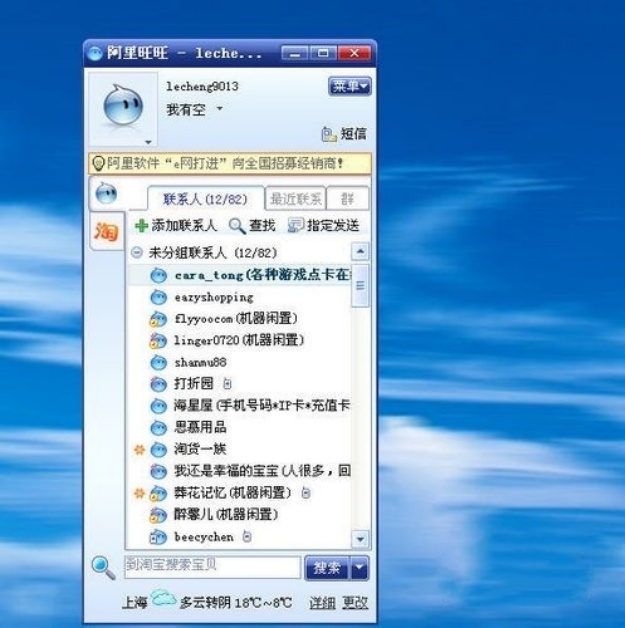Switch to the 淘 Taobao sidebar tab
The width and height of the screenshot is (625, 628).
pos(106,231)
